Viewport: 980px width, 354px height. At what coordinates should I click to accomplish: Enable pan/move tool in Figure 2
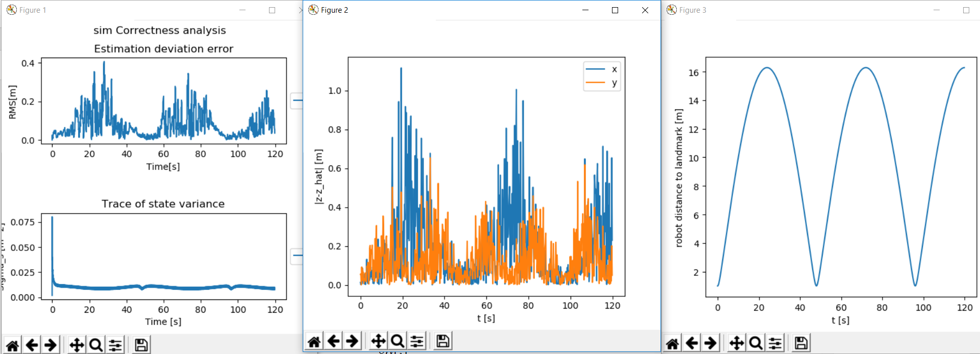pyautogui.click(x=378, y=341)
